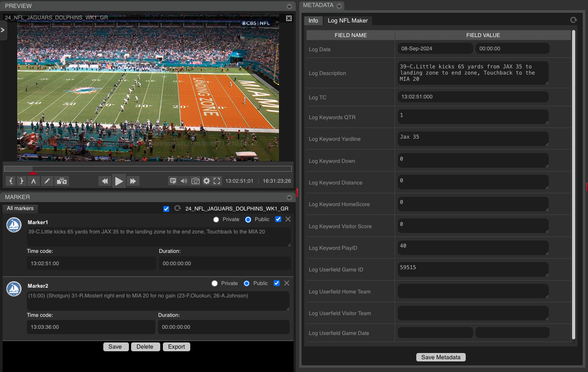Toggle the comments/subtitle bubble icon
This screenshot has width=588, height=372.
pos(173,181)
